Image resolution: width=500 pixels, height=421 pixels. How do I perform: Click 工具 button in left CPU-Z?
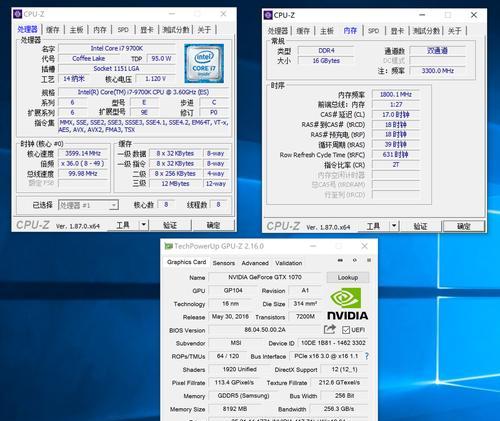(123, 225)
